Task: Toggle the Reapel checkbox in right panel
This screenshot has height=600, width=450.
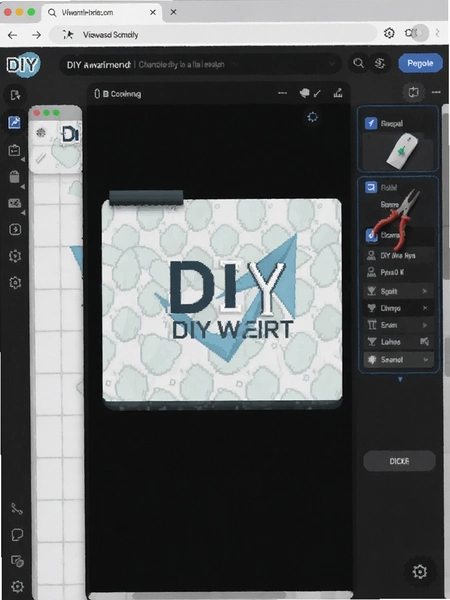Action: point(370,123)
